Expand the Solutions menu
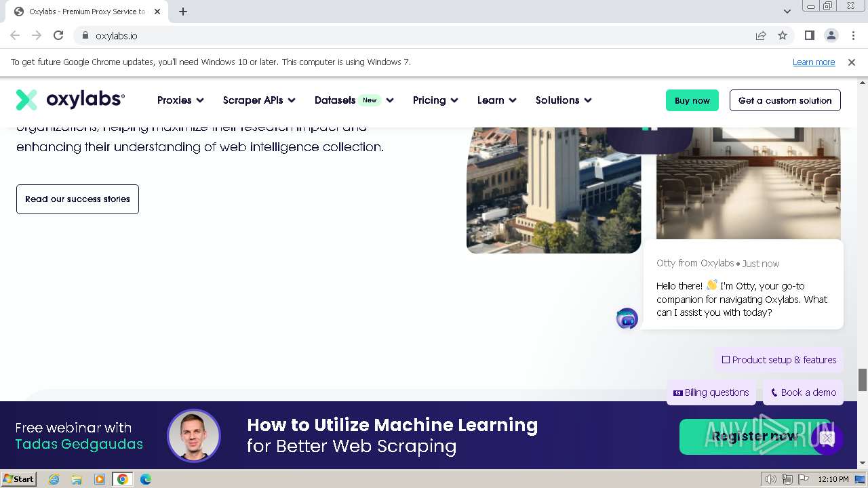Viewport: 868px width, 488px height. (x=564, y=100)
